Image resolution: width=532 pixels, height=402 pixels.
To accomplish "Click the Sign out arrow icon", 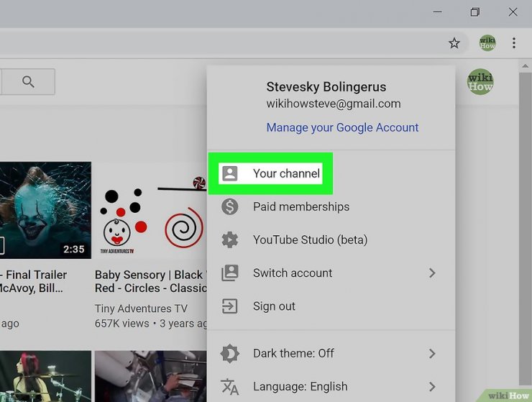I will (230, 306).
